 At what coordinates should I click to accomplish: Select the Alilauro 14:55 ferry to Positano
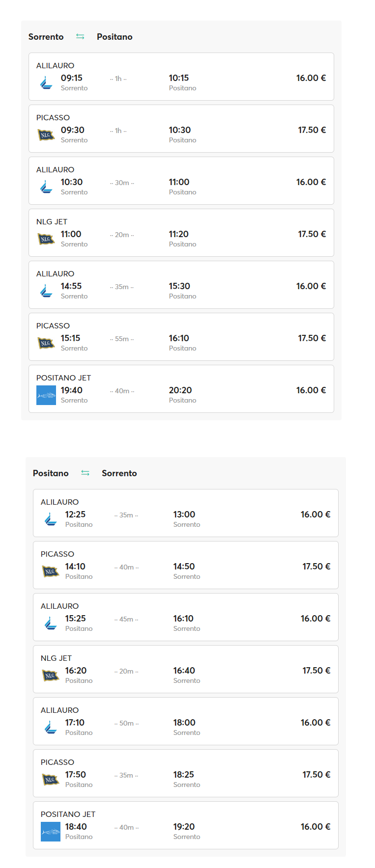coord(181,285)
